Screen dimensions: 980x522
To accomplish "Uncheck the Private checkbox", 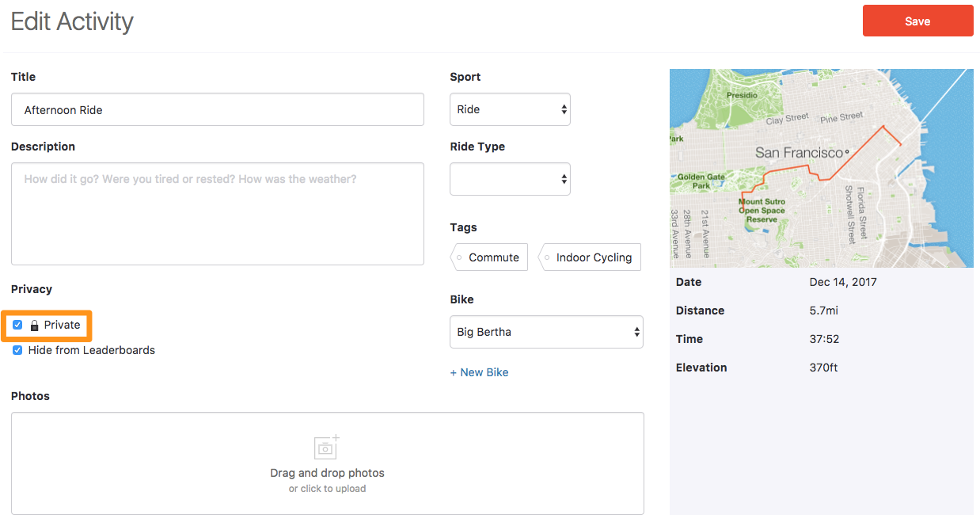I will pos(17,325).
